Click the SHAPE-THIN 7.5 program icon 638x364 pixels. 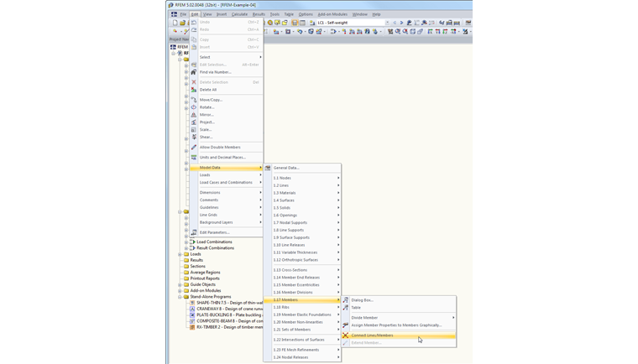(192, 303)
